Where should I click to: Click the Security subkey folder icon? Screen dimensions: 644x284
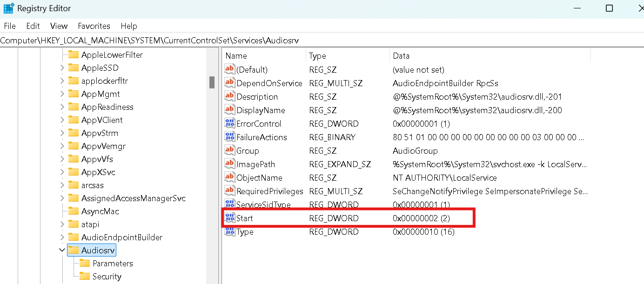pos(85,276)
